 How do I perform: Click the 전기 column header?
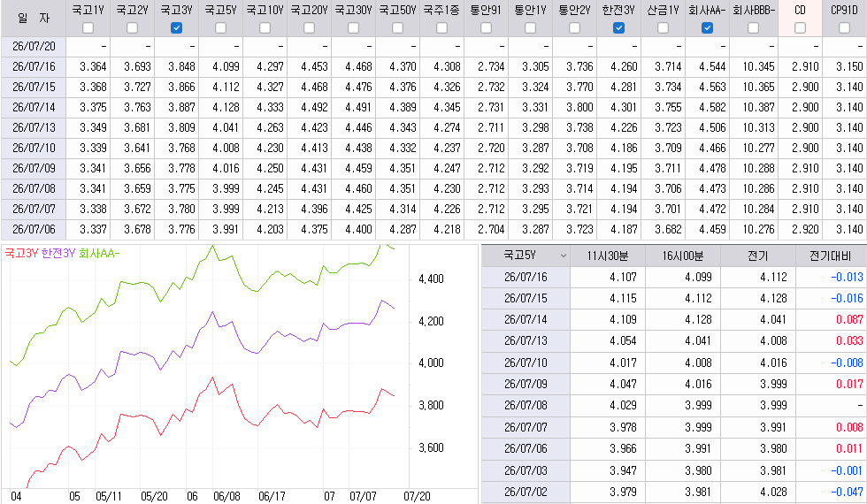tap(758, 256)
